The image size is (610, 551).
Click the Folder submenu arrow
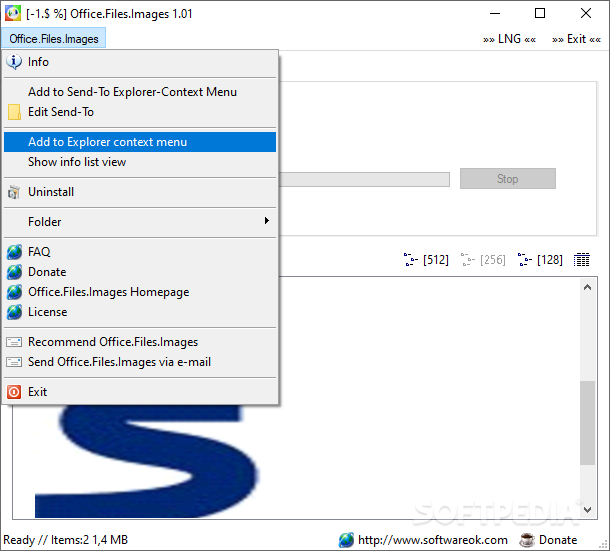click(266, 221)
